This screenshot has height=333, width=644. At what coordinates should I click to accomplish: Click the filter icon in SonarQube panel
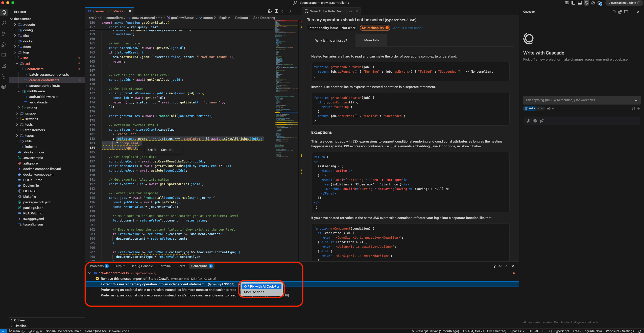click(x=494, y=266)
